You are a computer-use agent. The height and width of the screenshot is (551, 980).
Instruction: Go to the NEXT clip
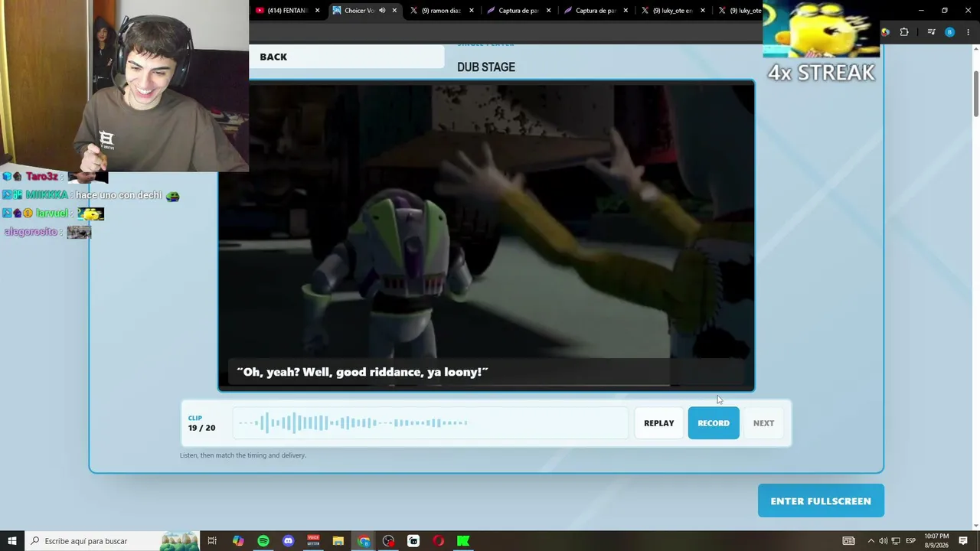(763, 423)
